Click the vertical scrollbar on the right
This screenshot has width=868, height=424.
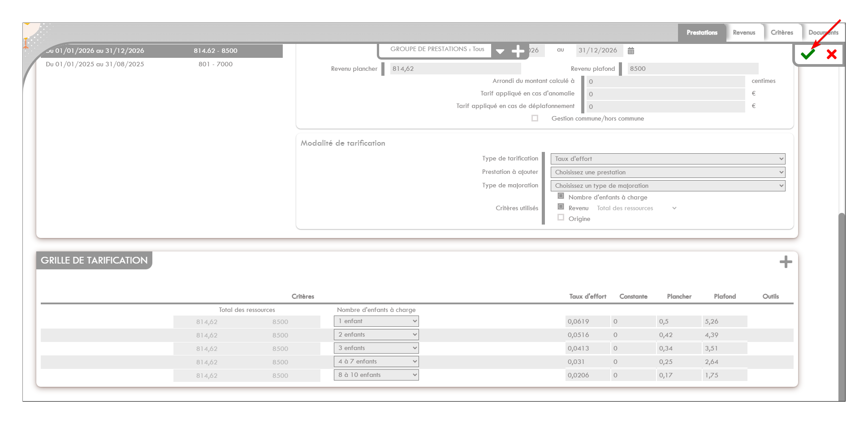click(842, 305)
